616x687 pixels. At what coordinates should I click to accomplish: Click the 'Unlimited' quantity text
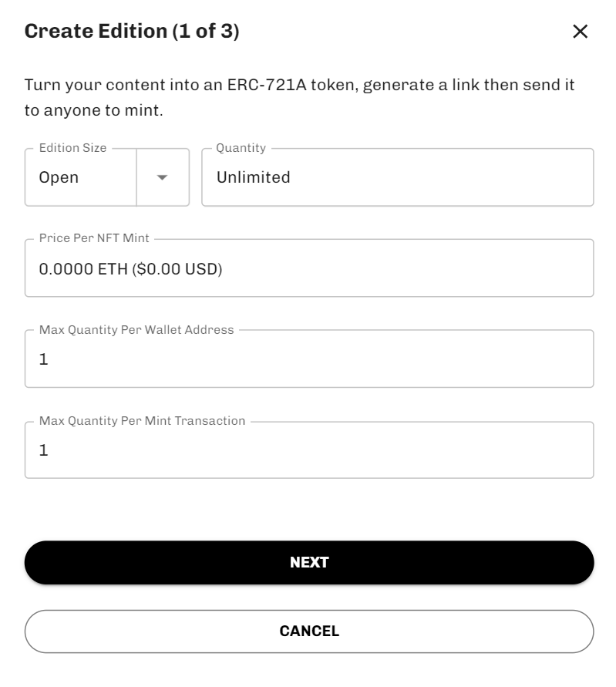(254, 177)
